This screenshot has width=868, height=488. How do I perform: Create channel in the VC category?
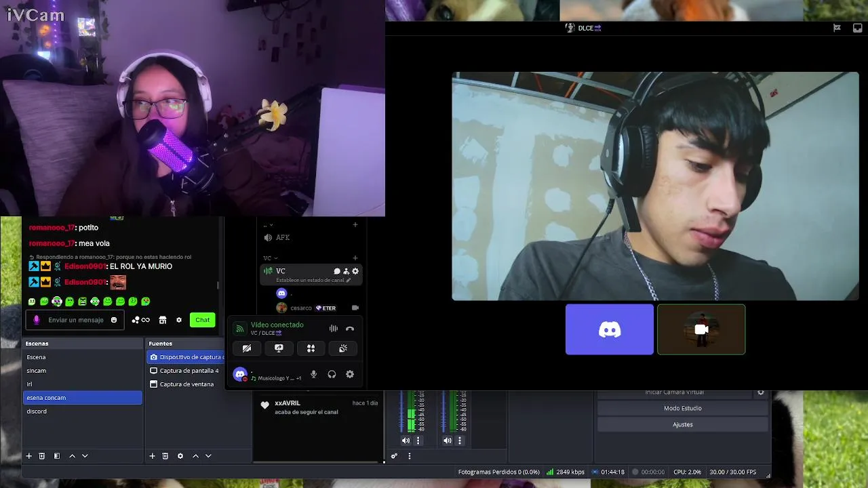[x=355, y=258]
